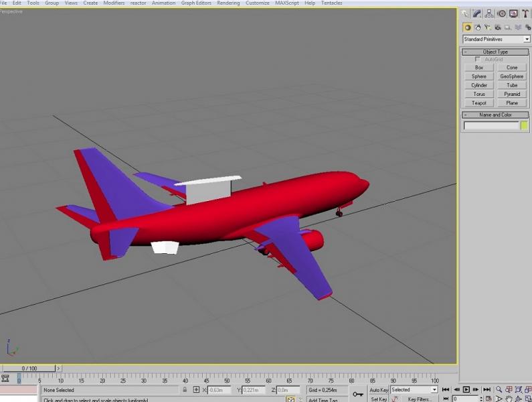Image resolution: width=532 pixels, height=402 pixels.
Task: Go to start of animation
Action: tap(446, 389)
